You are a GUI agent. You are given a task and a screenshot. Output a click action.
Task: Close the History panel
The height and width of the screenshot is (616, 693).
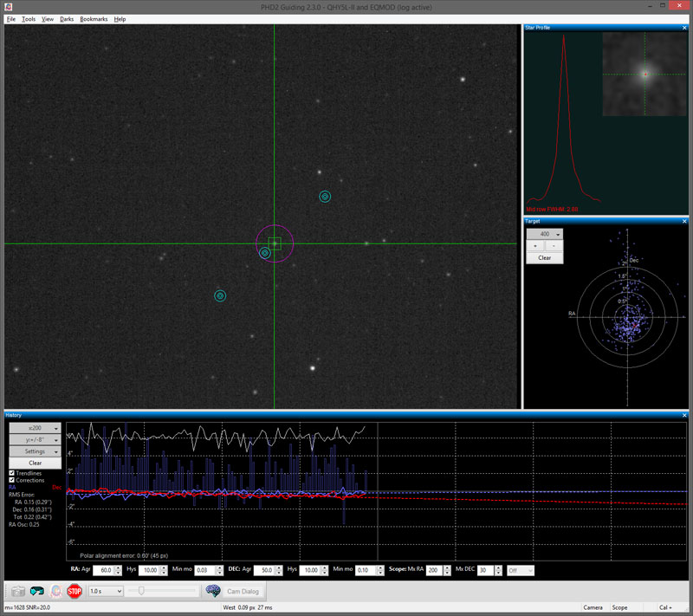click(684, 415)
